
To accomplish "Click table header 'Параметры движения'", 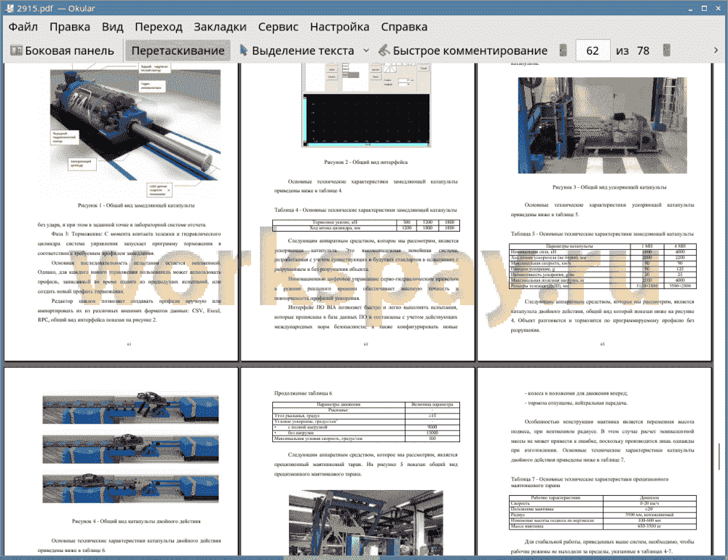I will (339, 404).
